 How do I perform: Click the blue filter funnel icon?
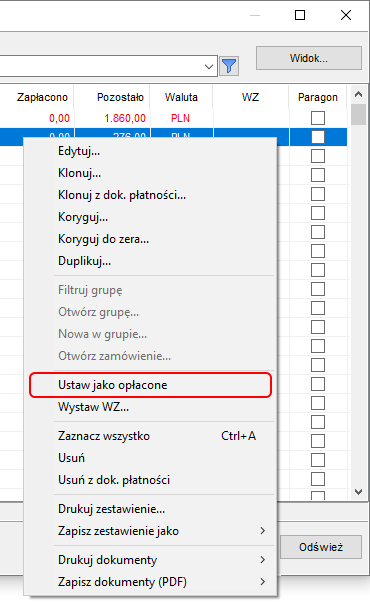pyautogui.click(x=229, y=66)
